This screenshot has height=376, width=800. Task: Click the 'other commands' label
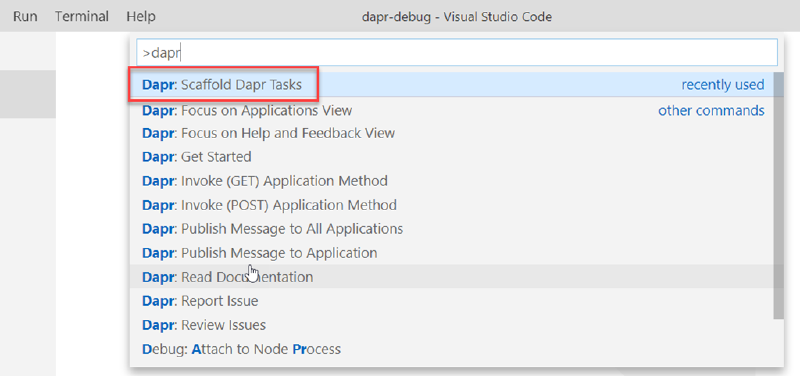pos(711,110)
